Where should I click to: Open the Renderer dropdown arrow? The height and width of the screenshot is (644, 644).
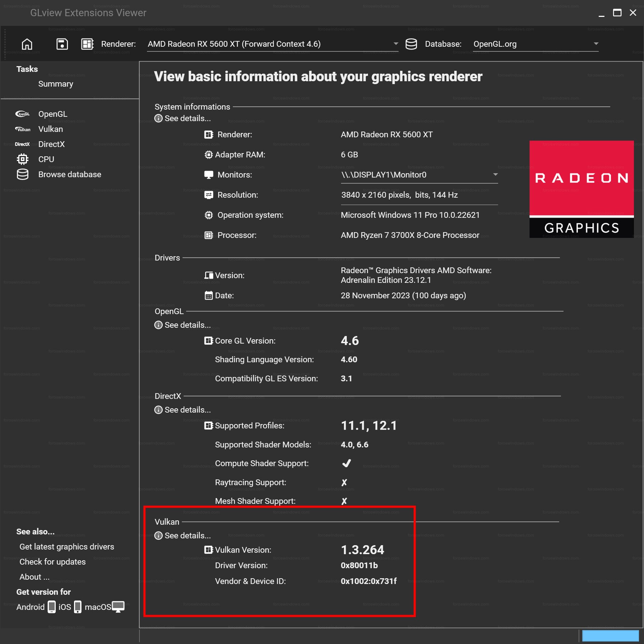pos(396,44)
